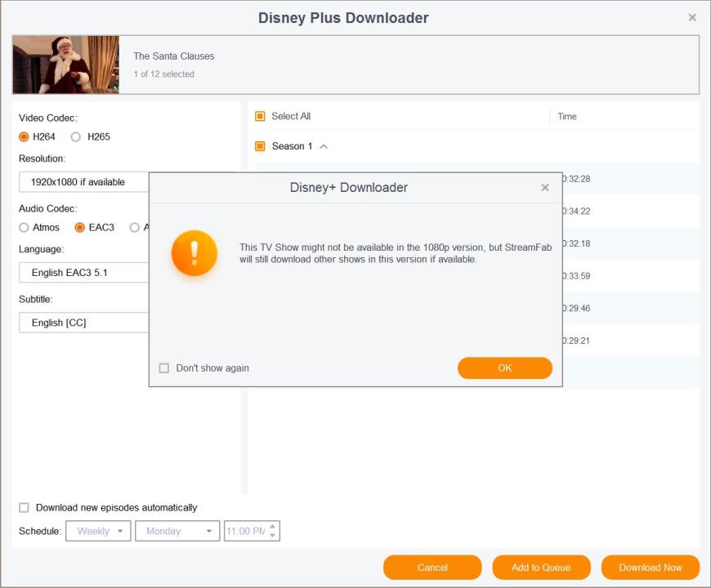Click the Add to Queue button
Viewport: 711px width, 588px height.
point(541,568)
